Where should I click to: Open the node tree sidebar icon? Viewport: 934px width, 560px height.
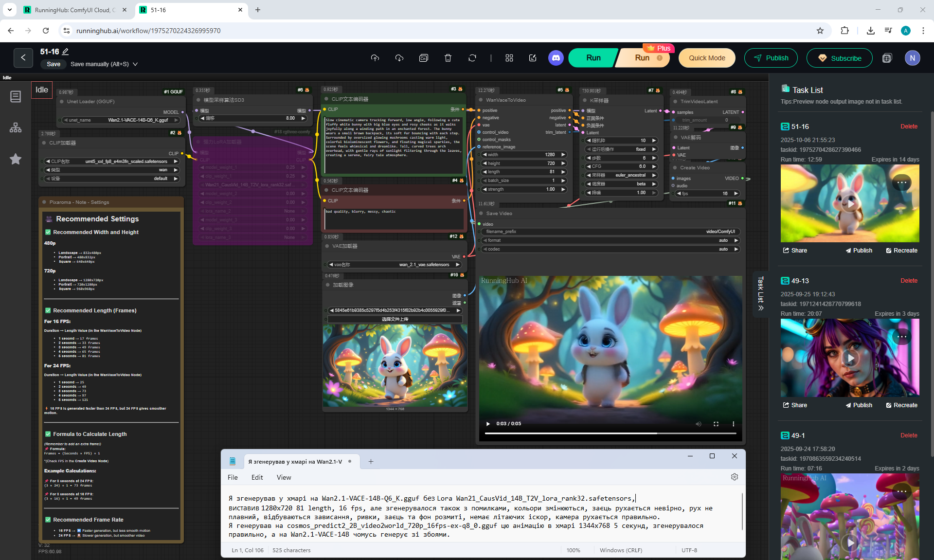[16, 127]
